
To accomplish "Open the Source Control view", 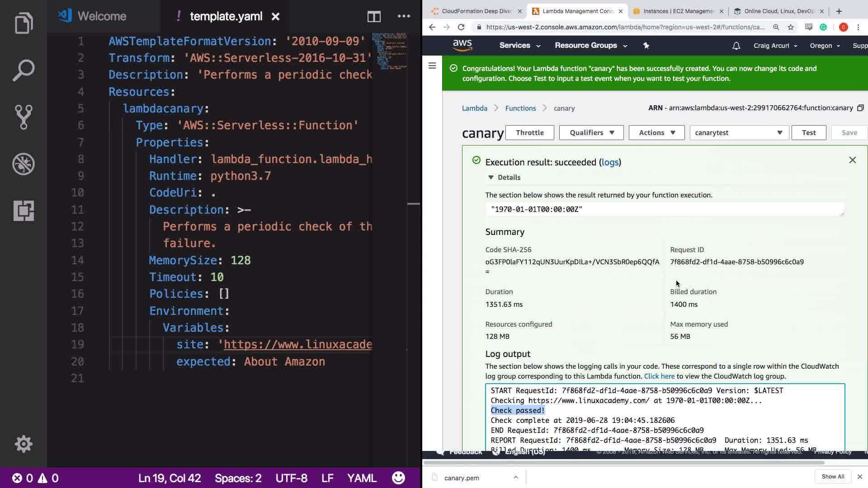I will [24, 117].
